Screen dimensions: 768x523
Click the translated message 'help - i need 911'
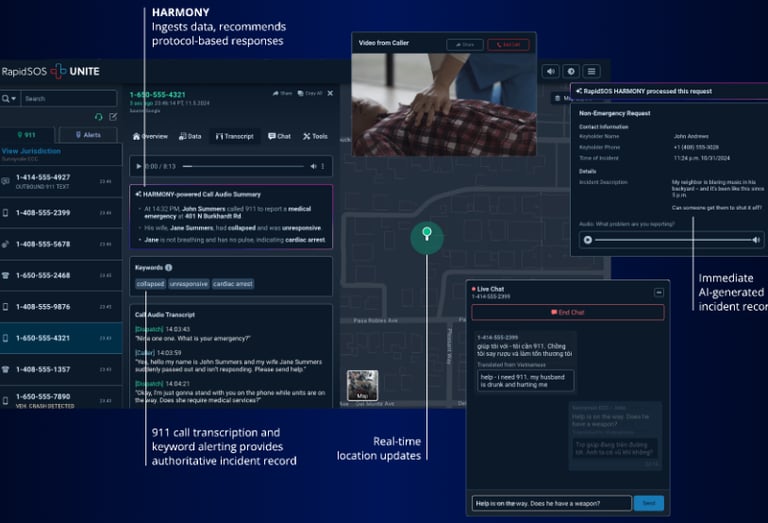(526, 380)
